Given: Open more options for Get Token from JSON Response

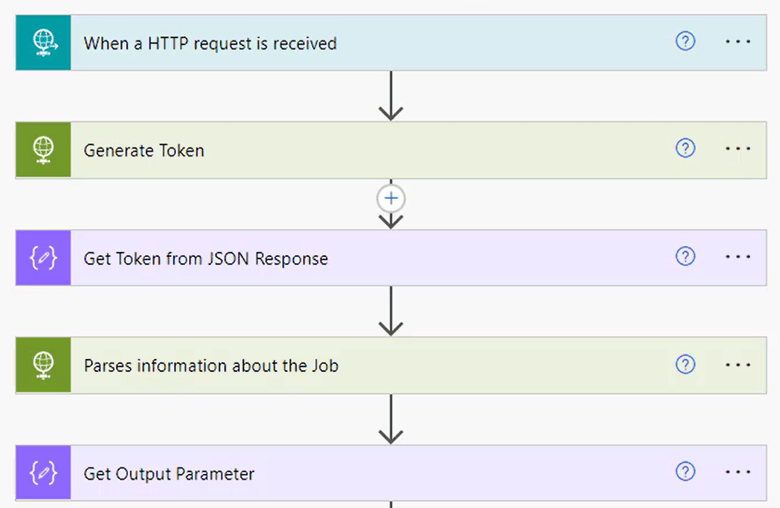Looking at the screenshot, I should tap(738, 257).
